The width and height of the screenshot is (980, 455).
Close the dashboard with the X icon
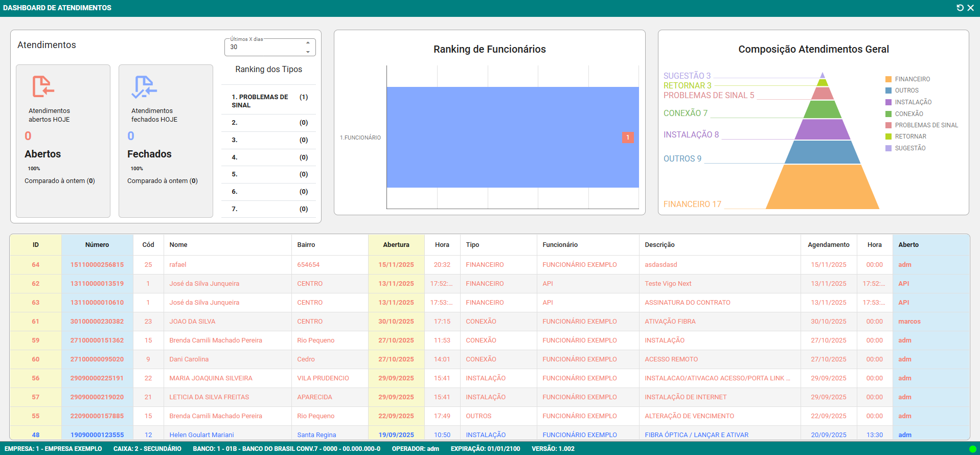pyautogui.click(x=970, y=8)
